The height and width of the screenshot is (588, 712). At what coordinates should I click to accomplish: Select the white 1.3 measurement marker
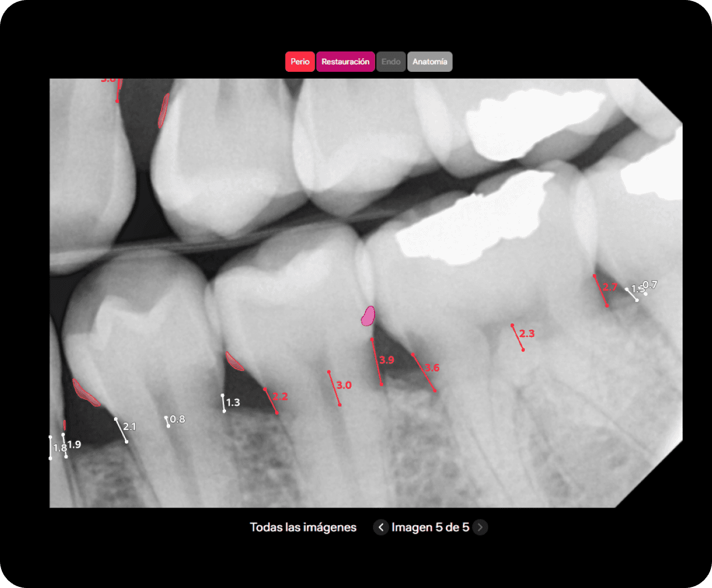click(233, 403)
